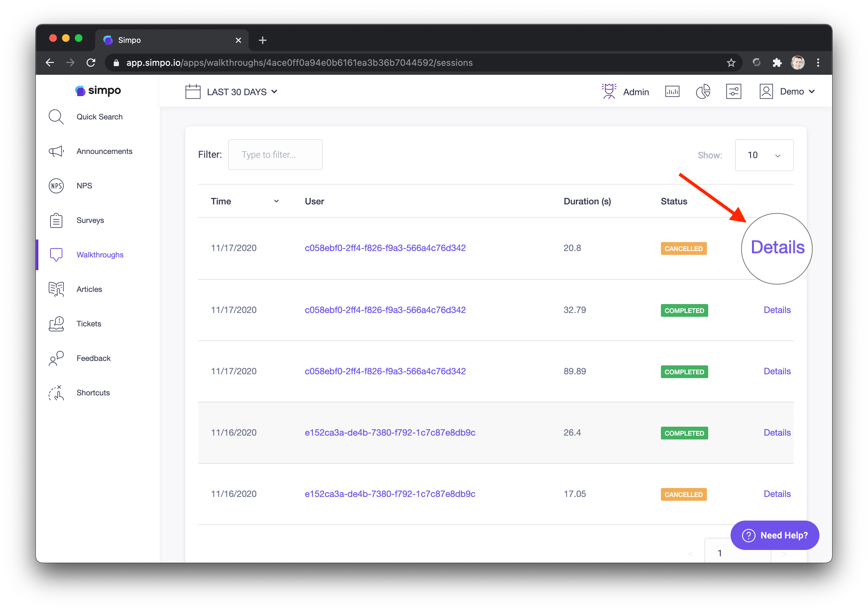Viewport: 868px width, 610px height.
Task: Open Details for the 32.79 duration session
Action: coord(777,310)
